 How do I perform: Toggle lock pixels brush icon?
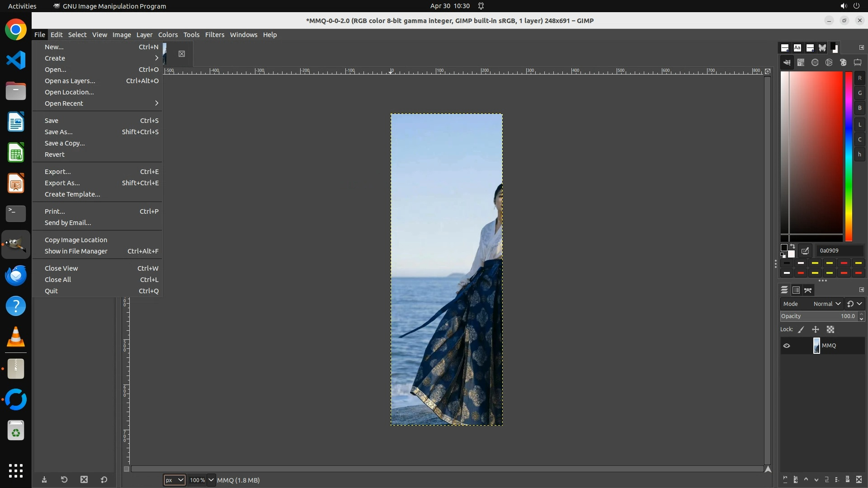(x=801, y=330)
